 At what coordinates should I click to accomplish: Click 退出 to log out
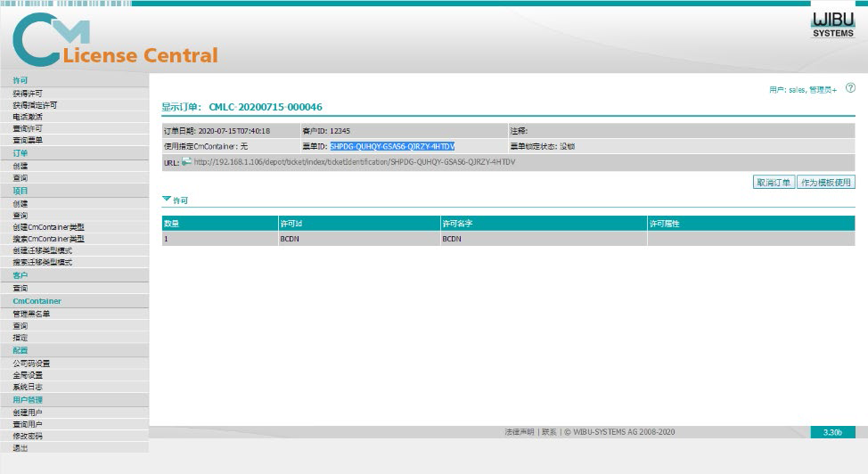20,447
